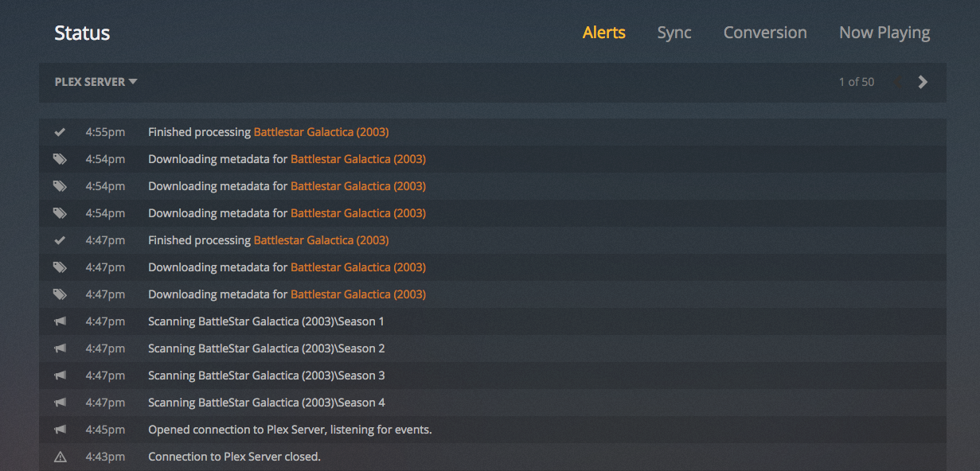This screenshot has height=471, width=980.
Task: Go to previous page of alerts
Action: [x=898, y=82]
